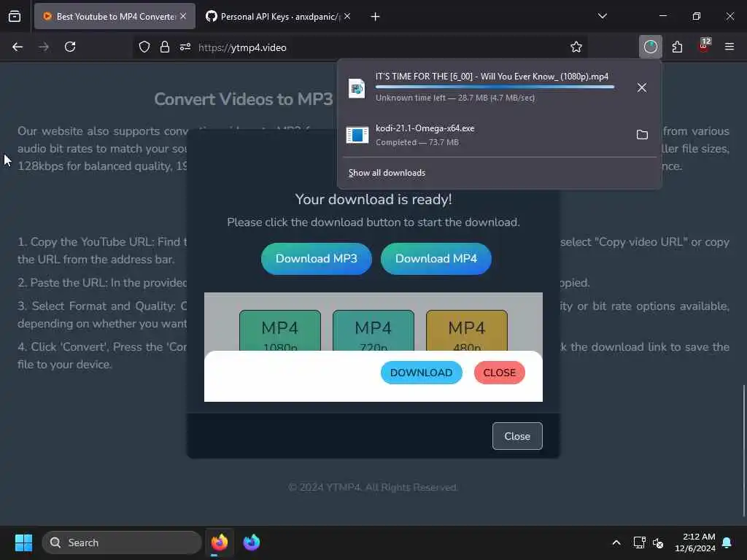This screenshot has width=747, height=560.
Task: Switch to Best Youtube to MP4 Converter tab
Action: pyautogui.click(x=115, y=16)
